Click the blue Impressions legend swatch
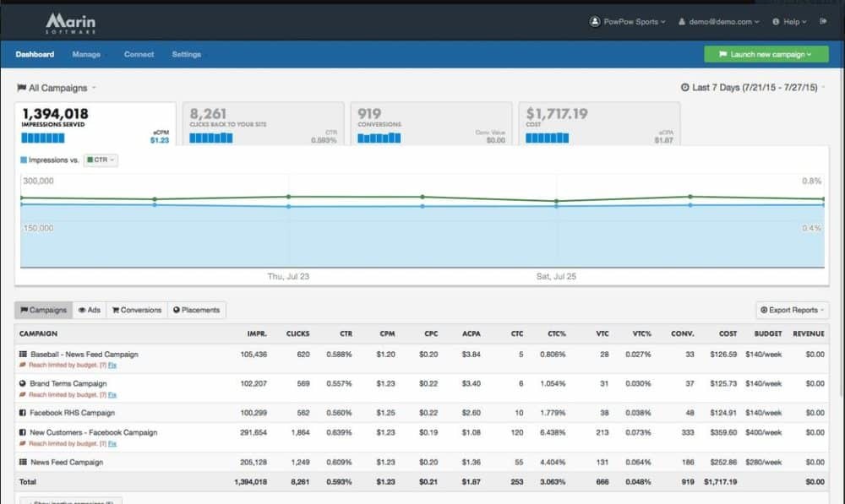The height and width of the screenshot is (504, 845). pos(24,160)
